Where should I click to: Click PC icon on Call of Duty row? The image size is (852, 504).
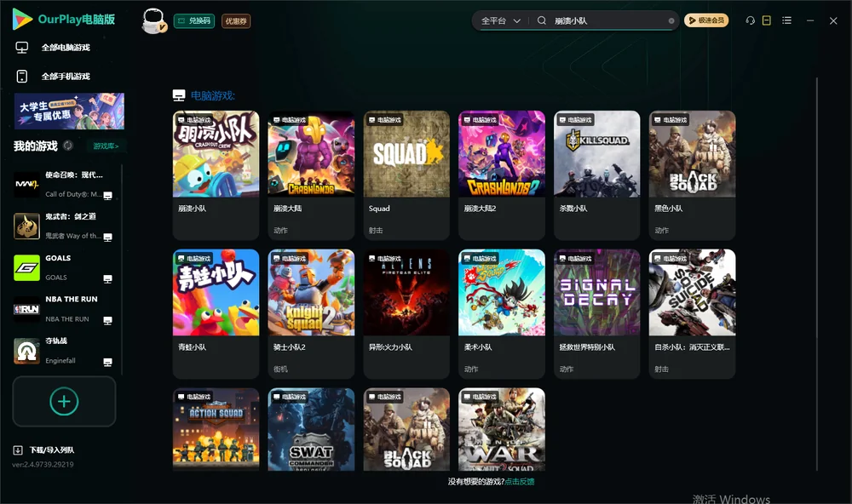(x=107, y=196)
